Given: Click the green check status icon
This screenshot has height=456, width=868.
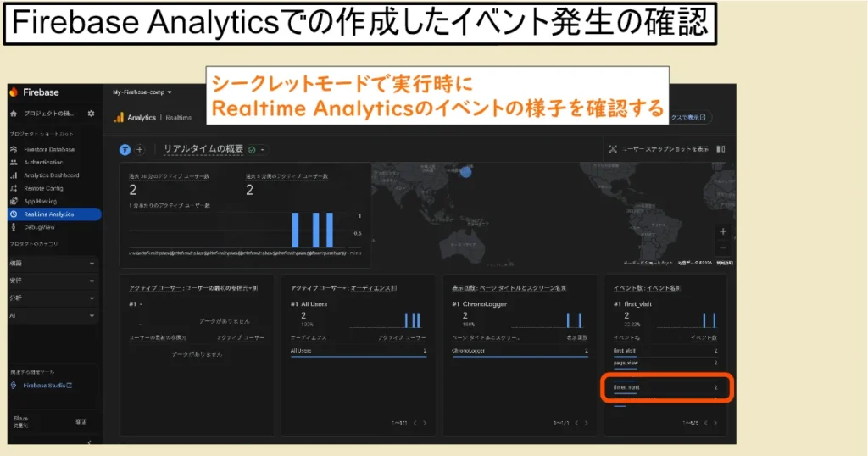Looking at the screenshot, I should (252, 149).
